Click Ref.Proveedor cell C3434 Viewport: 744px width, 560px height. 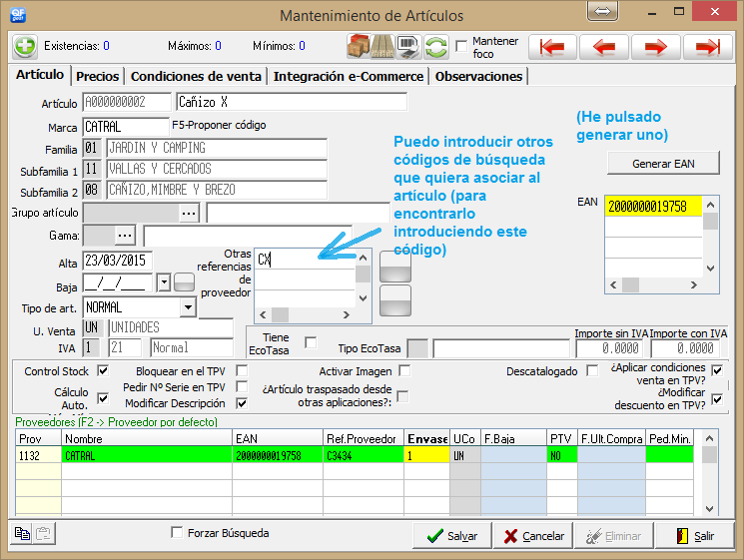363,455
